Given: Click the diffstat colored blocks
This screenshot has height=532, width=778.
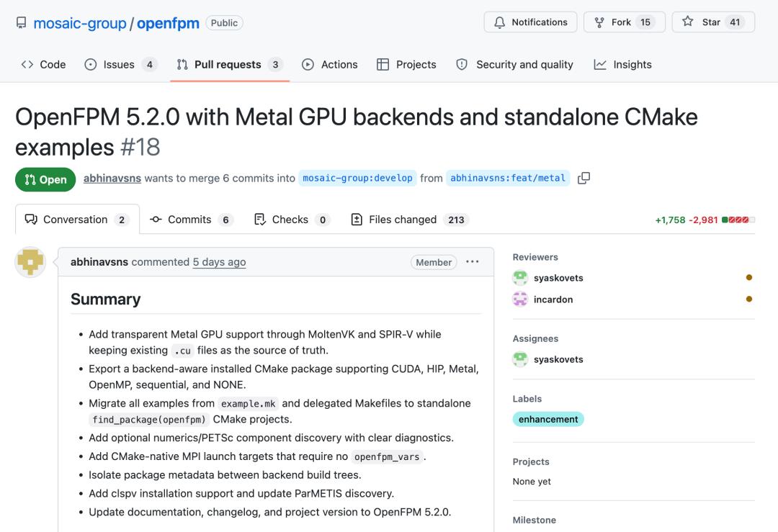Looking at the screenshot, I should (738, 220).
